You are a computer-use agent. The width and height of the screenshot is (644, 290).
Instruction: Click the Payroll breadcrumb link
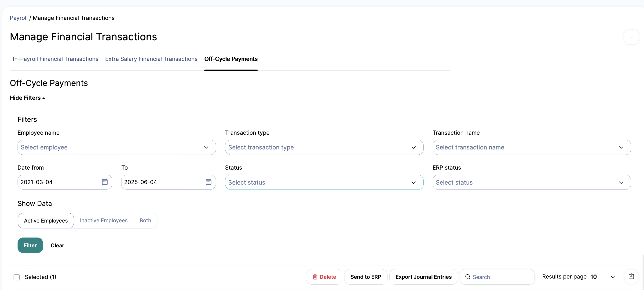point(18,18)
